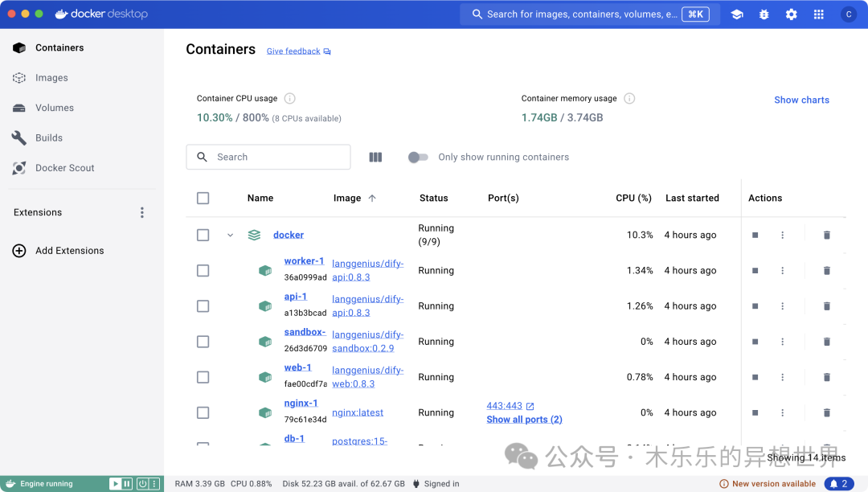868x492 pixels.
Task: Open more actions for worker-1
Action: click(782, 271)
